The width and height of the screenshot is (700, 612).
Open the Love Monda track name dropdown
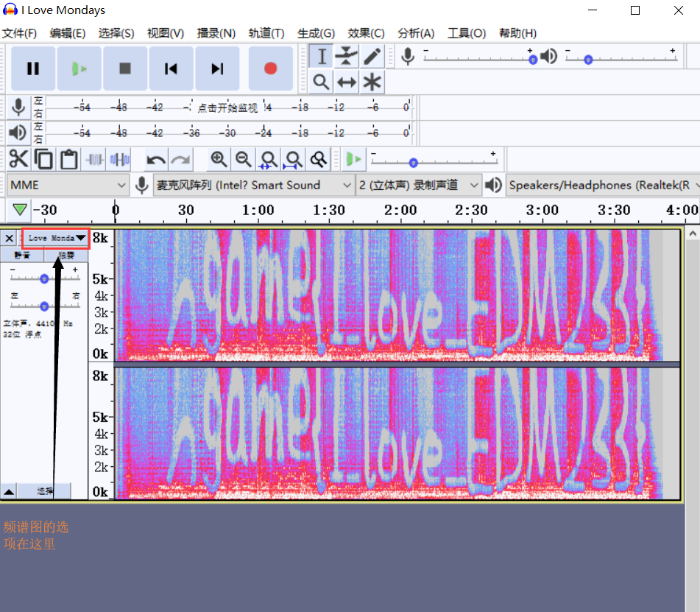(56, 238)
